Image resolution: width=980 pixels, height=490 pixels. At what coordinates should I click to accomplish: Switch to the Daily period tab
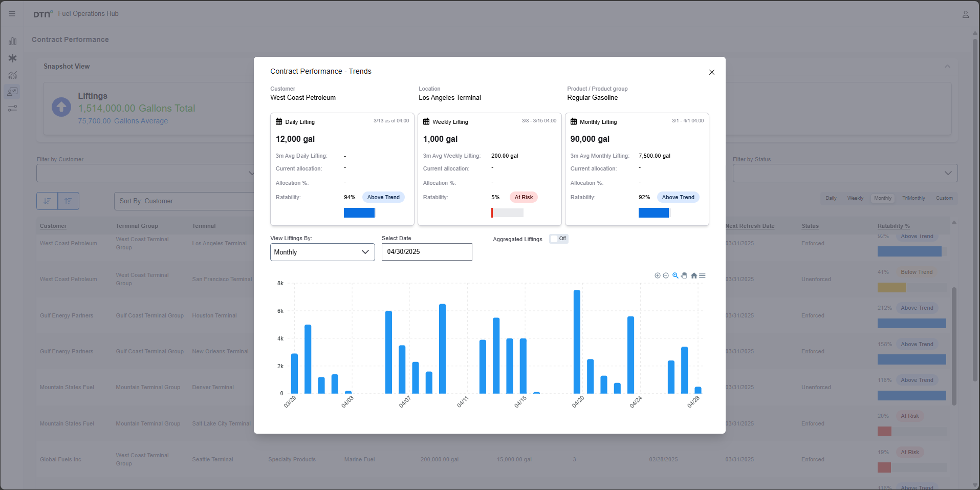coord(831,198)
